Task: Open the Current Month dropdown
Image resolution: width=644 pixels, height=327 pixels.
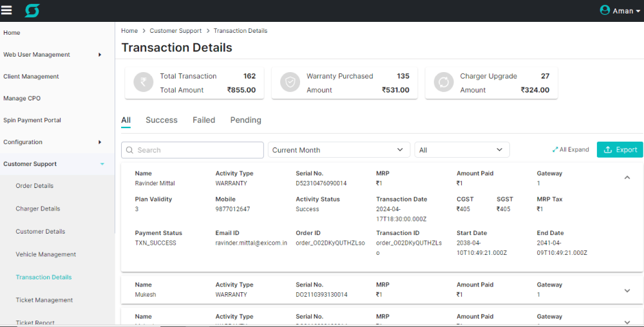Action: pos(339,150)
